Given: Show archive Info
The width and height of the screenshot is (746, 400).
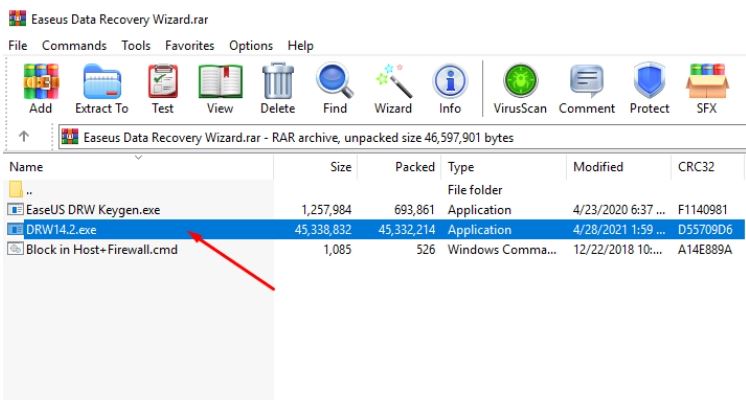Looking at the screenshot, I should [x=450, y=89].
